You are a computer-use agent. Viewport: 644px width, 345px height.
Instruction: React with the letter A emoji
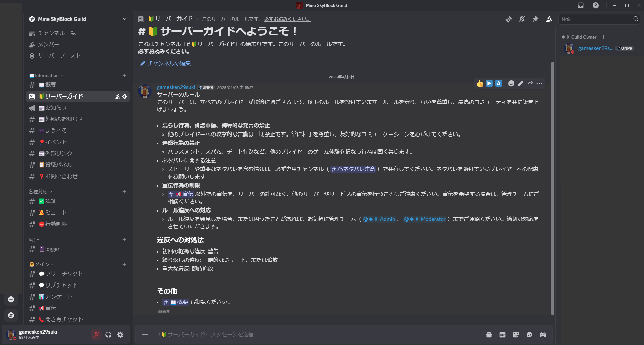[499, 83]
